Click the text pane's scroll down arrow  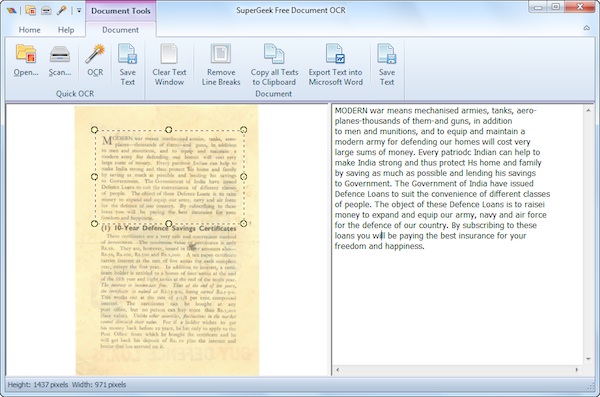(588, 359)
